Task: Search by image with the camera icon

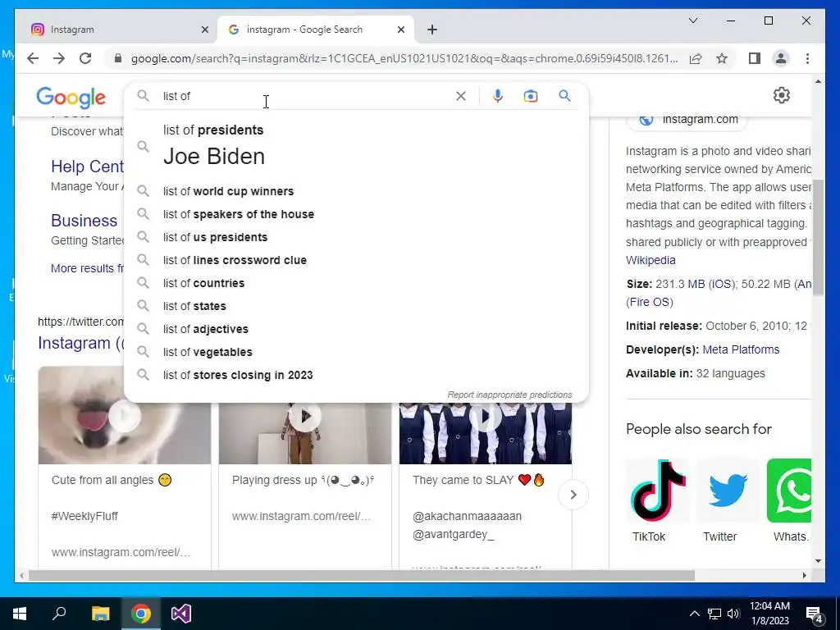Action: click(x=531, y=96)
